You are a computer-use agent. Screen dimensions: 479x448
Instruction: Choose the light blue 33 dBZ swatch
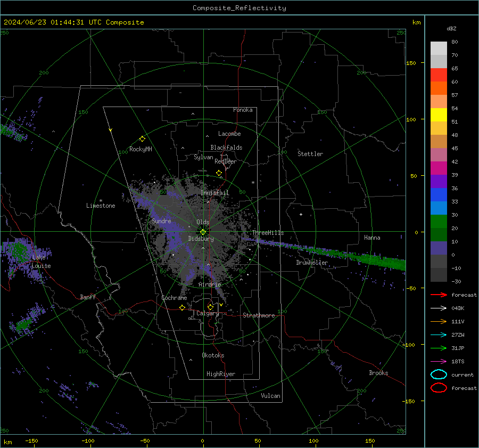click(439, 208)
